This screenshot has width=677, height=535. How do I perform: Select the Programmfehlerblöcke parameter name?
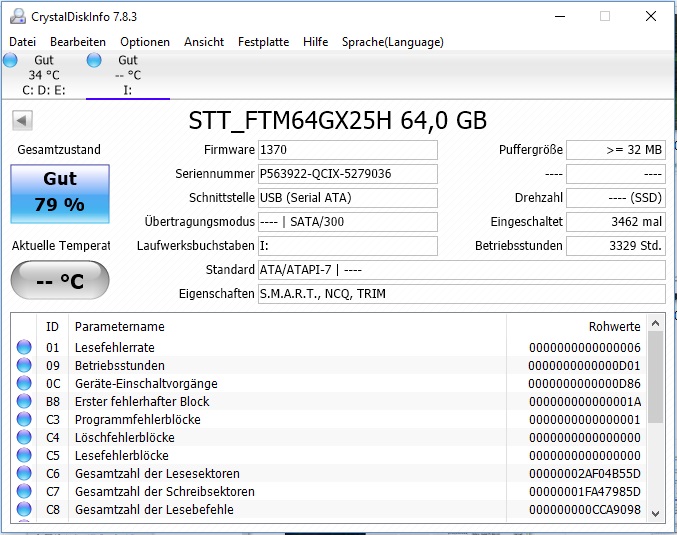click(x=138, y=420)
